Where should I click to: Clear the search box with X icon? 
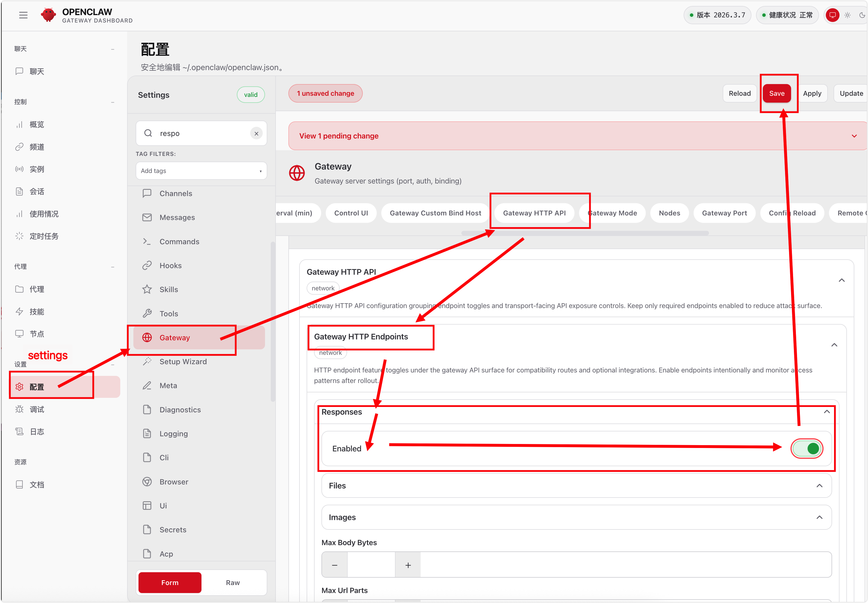(256, 133)
